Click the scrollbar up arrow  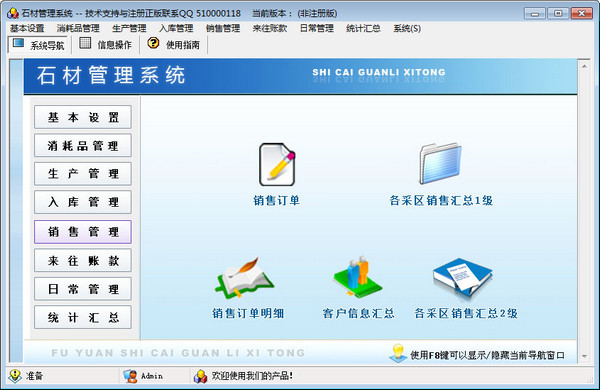pyautogui.click(x=584, y=67)
